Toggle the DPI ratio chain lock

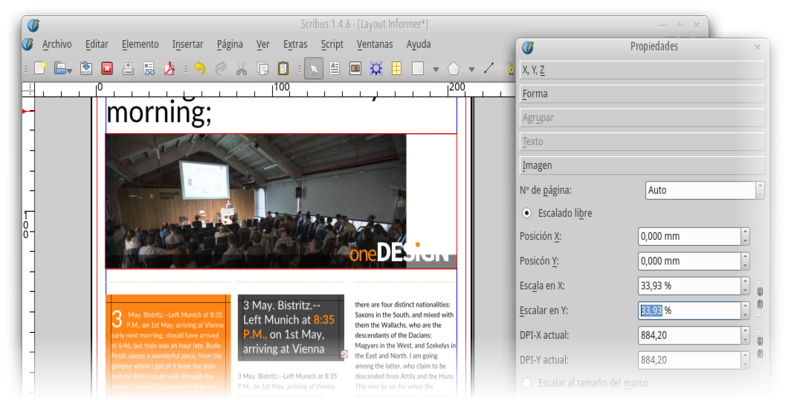pos(760,347)
